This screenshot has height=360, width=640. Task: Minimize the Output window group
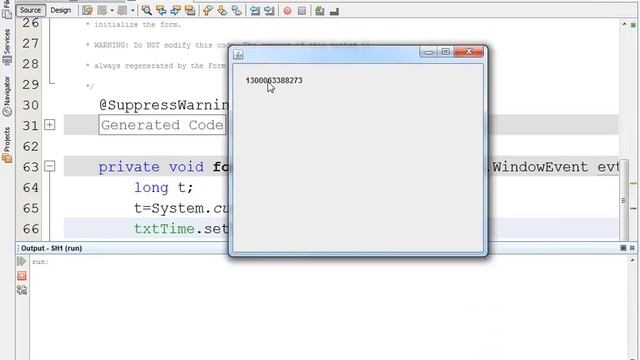point(623,248)
